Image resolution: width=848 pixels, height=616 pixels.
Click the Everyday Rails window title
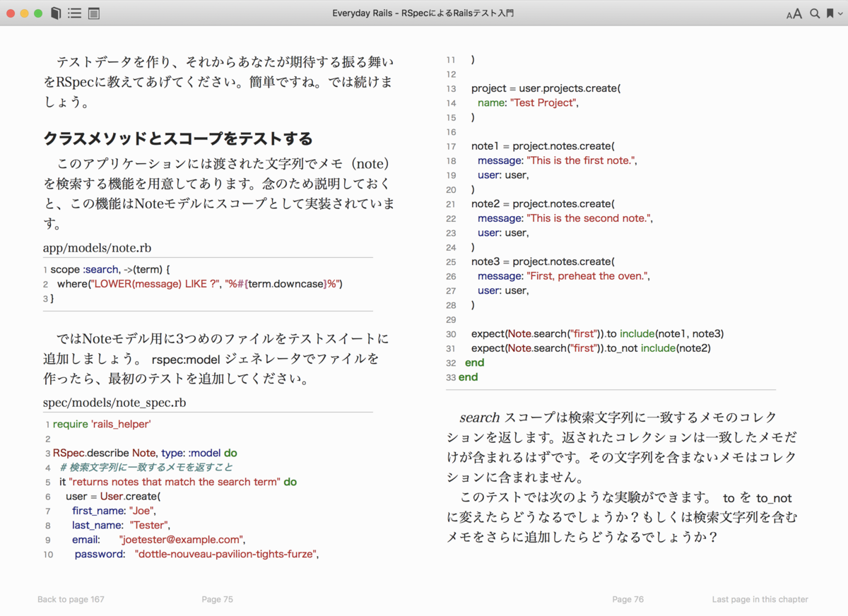click(423, 13)
